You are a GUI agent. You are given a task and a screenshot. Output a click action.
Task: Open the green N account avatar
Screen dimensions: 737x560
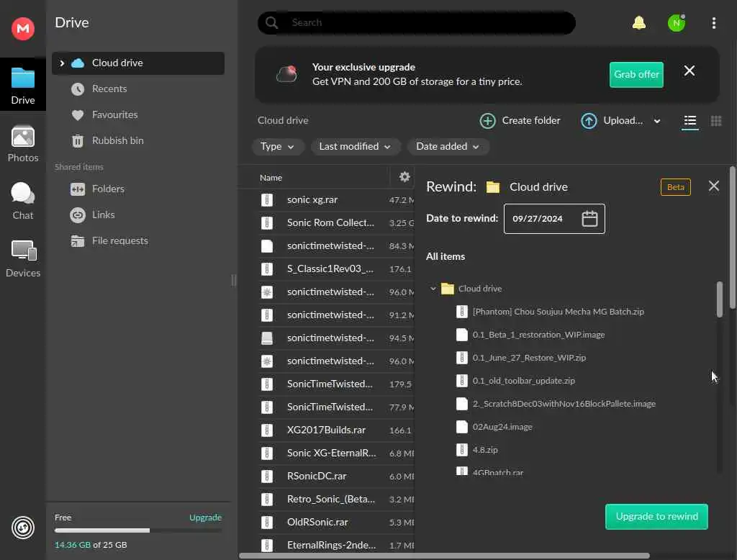[x=677, y=22]
